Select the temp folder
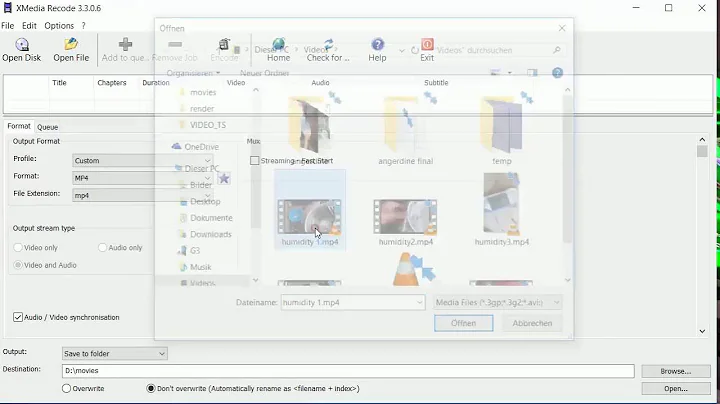 click(x=501, y=130)
